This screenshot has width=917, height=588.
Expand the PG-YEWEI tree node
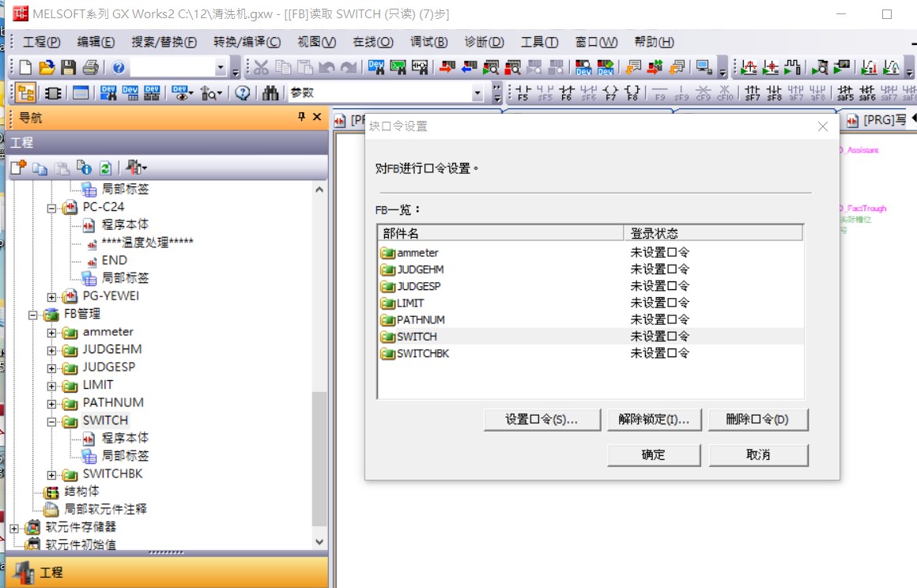52,296
